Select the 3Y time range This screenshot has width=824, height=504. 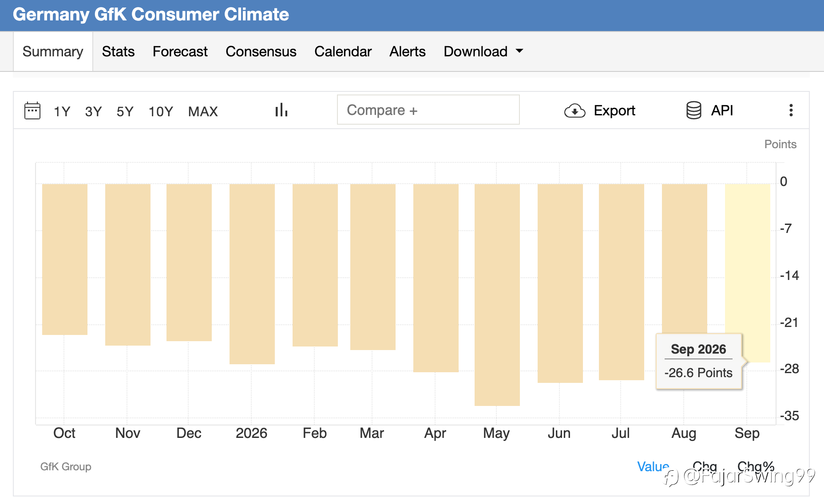(x=94, y=111)
